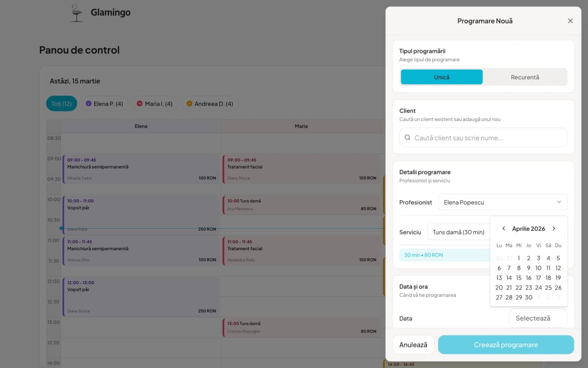Image resolution: width=588 pixels, height=368 pixels.
Task: Navigate to next month with right chevron
Action: tap(554, 228)
